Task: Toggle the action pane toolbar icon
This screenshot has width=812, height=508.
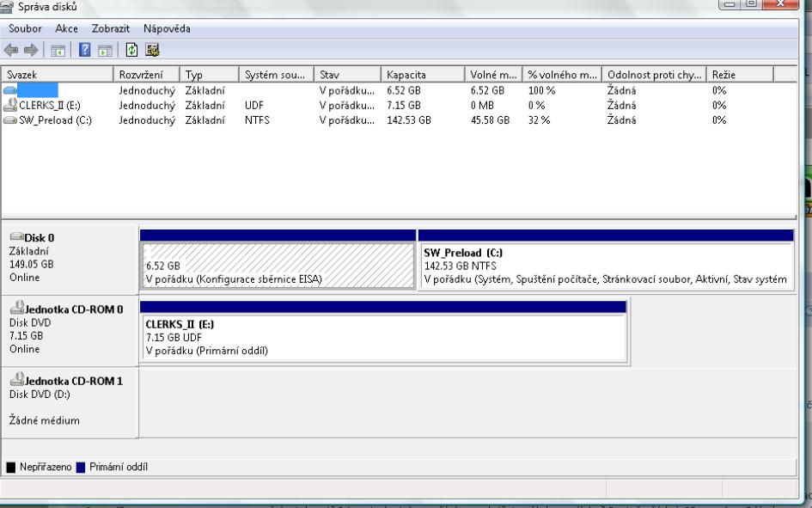Action: coord(102,48)
